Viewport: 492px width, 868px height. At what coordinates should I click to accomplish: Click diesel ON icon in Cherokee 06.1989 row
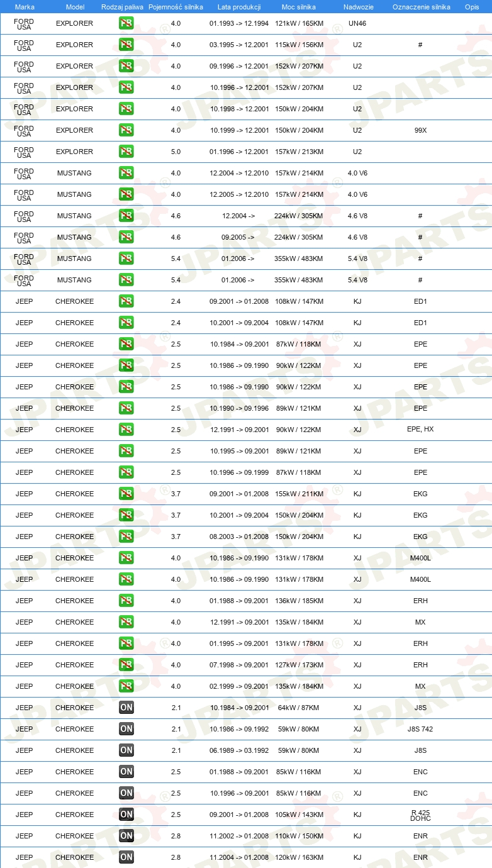coord(126,750)
